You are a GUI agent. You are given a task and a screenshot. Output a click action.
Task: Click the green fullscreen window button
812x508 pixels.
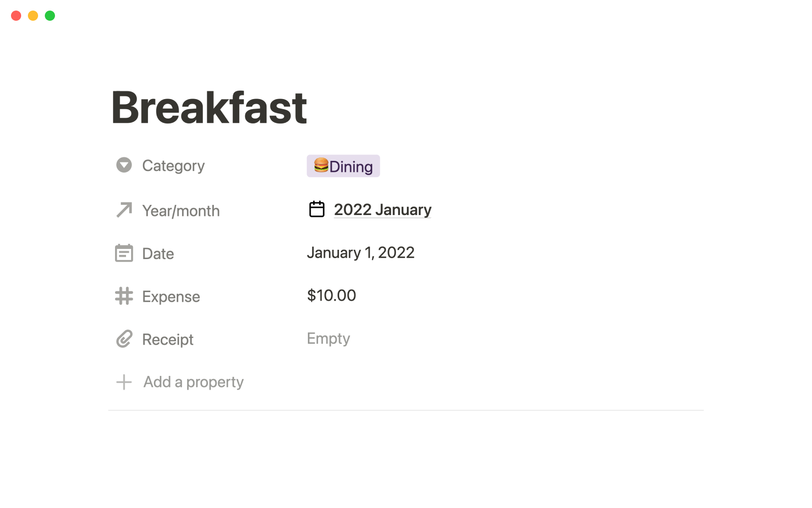(x=50, y=16)
